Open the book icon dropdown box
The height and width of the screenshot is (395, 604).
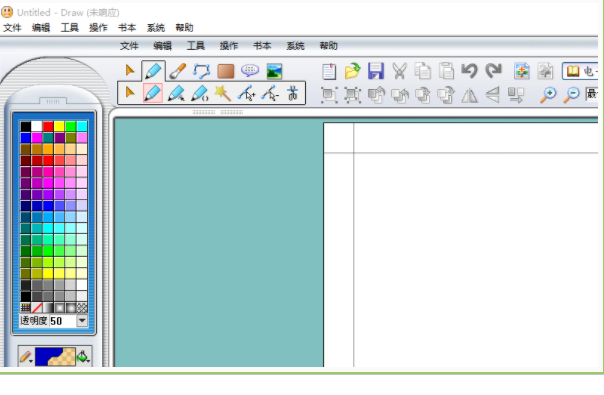[x=581, y=71]
